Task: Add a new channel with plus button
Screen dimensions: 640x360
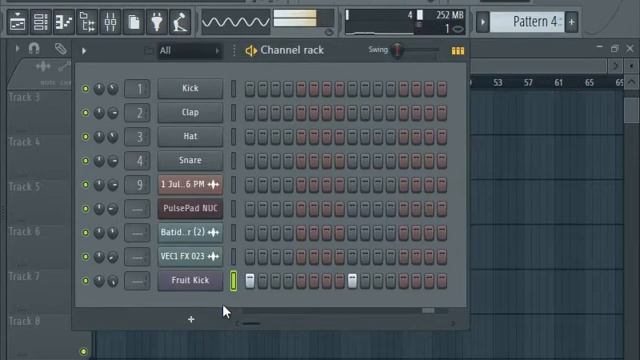Action: pyautogui.click(x=191, y=319)
